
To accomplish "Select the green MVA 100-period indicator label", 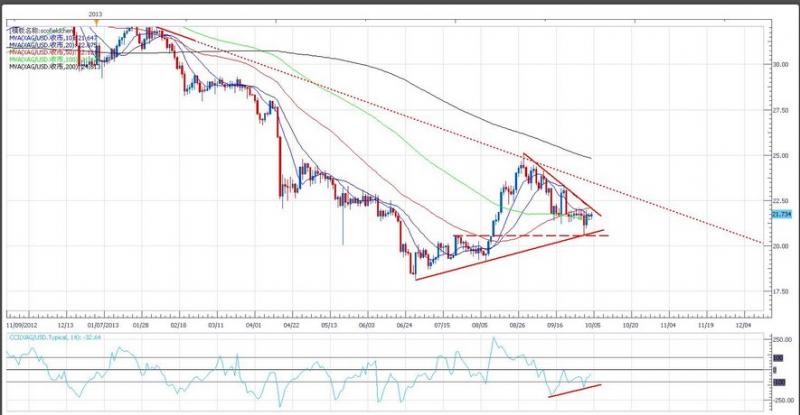I will point(52,59).
